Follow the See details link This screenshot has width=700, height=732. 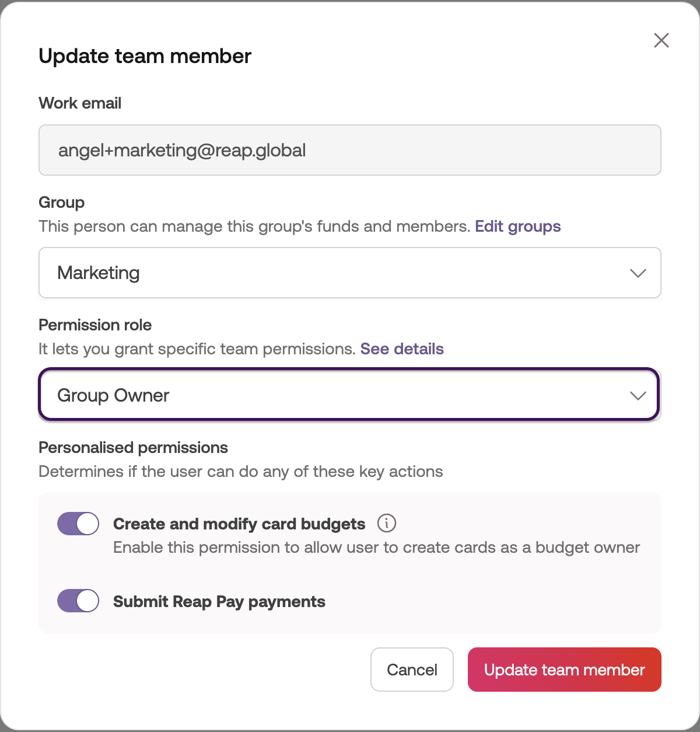[x=402, y=349]
